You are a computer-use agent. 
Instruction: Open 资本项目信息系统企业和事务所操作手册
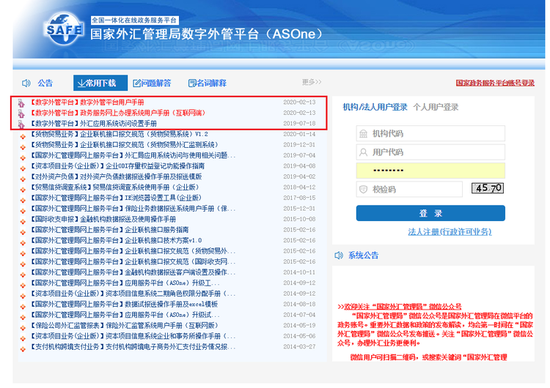(x=133, y=336)
